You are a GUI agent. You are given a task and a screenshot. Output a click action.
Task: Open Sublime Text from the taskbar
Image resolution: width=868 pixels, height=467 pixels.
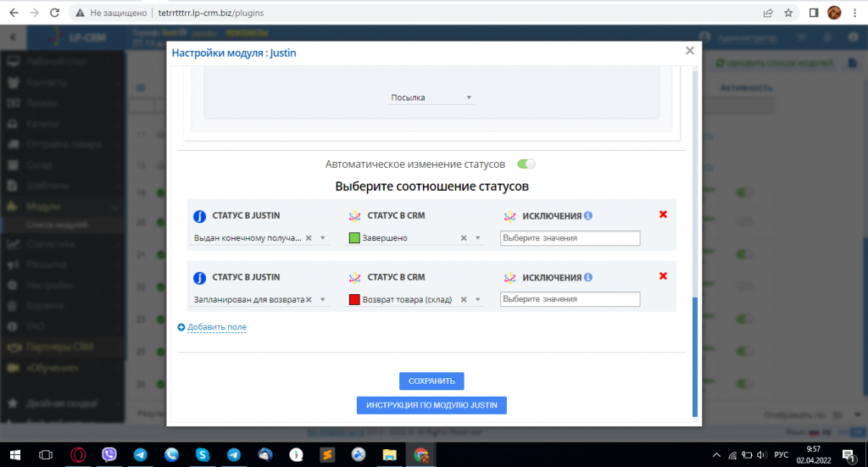pos(327,455)
